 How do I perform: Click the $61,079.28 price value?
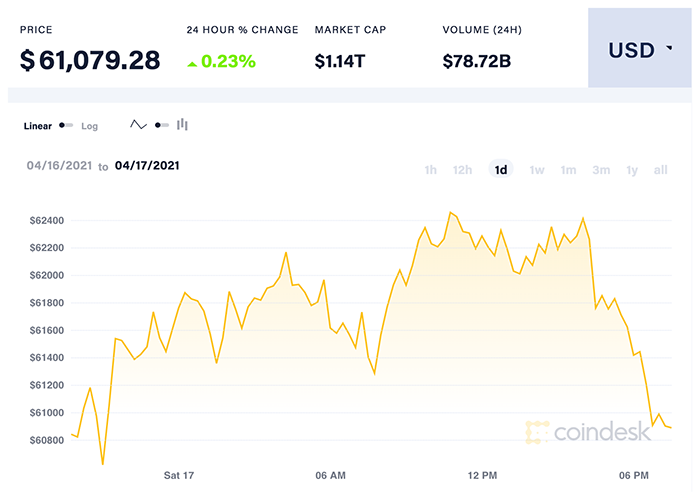click(90, 60)
